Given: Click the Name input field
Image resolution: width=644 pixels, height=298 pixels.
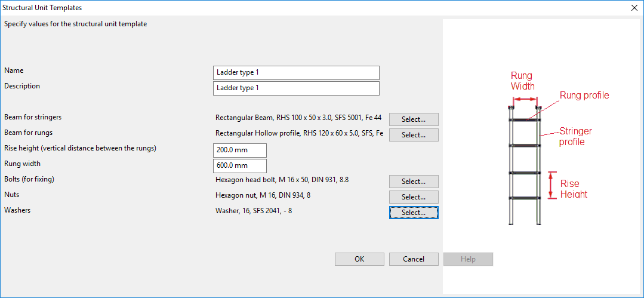Looking at the screenshot, I should point(296,72).
